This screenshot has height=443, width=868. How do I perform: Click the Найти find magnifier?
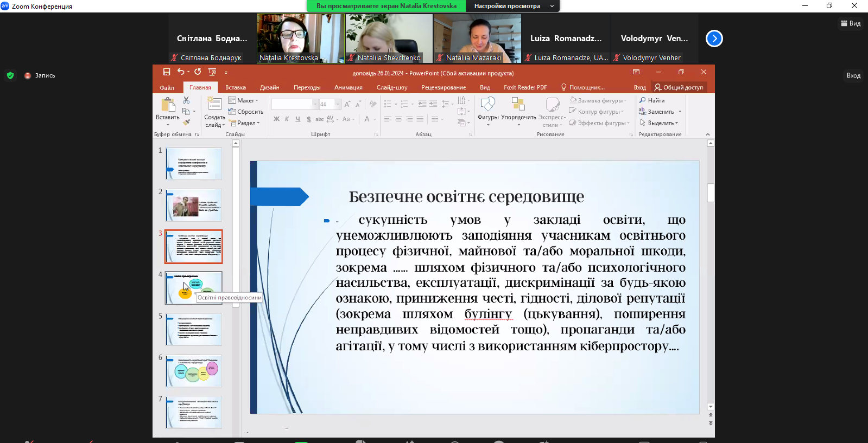point(652,100)
